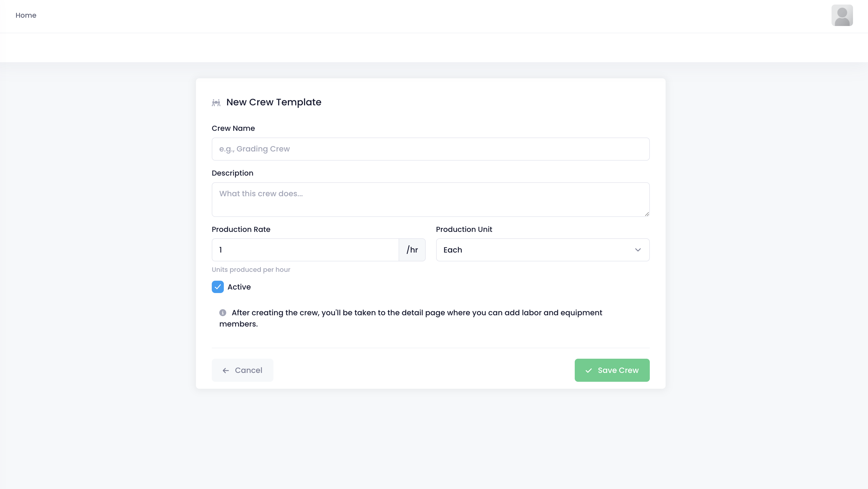Click the Production Rate field label
Viewport: 868px width, 489px height.
click(241, 229)
